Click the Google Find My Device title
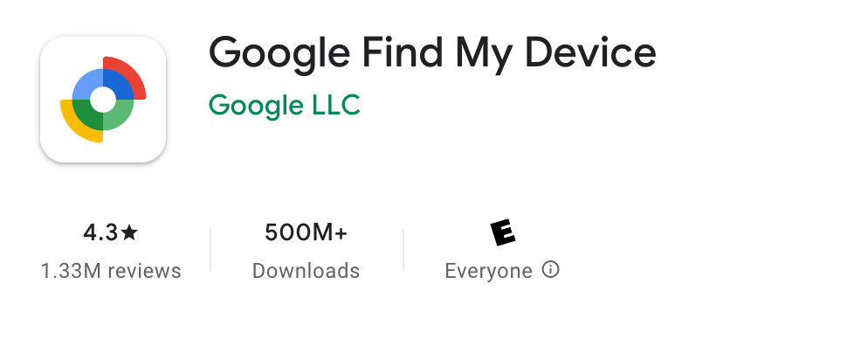This screenshot has height=353, width=868. 432,53
